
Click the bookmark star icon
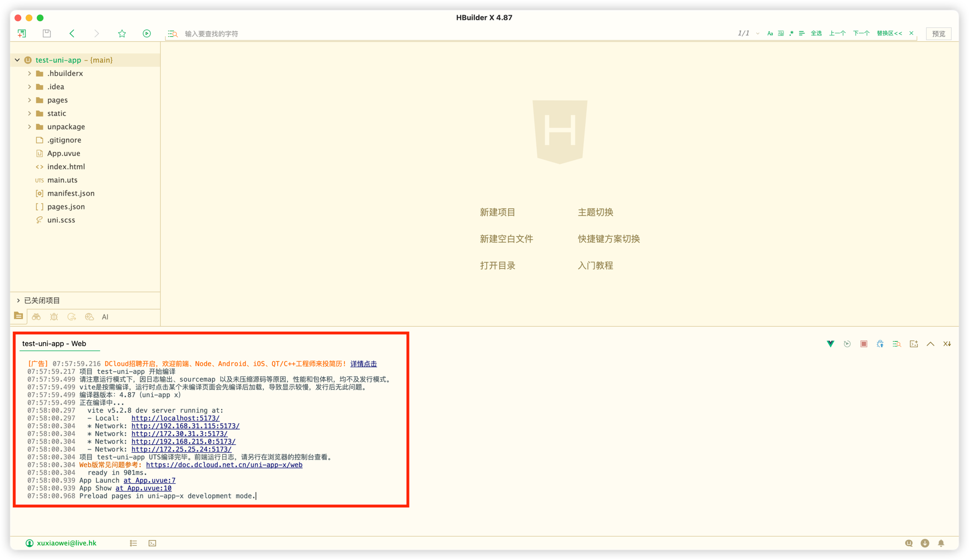coord(122,33)
